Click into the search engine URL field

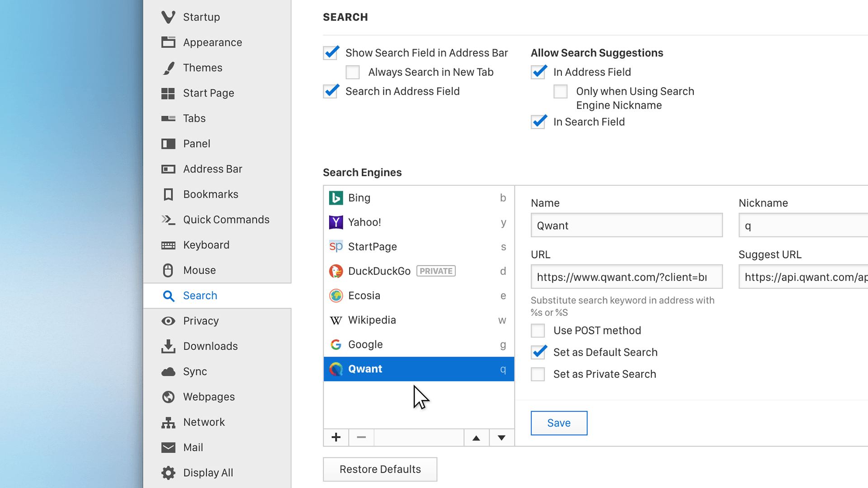[x=626, y=277]
